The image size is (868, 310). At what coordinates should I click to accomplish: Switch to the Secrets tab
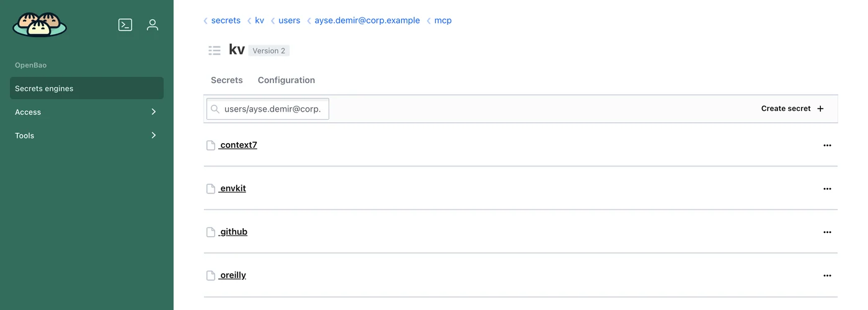227,80
